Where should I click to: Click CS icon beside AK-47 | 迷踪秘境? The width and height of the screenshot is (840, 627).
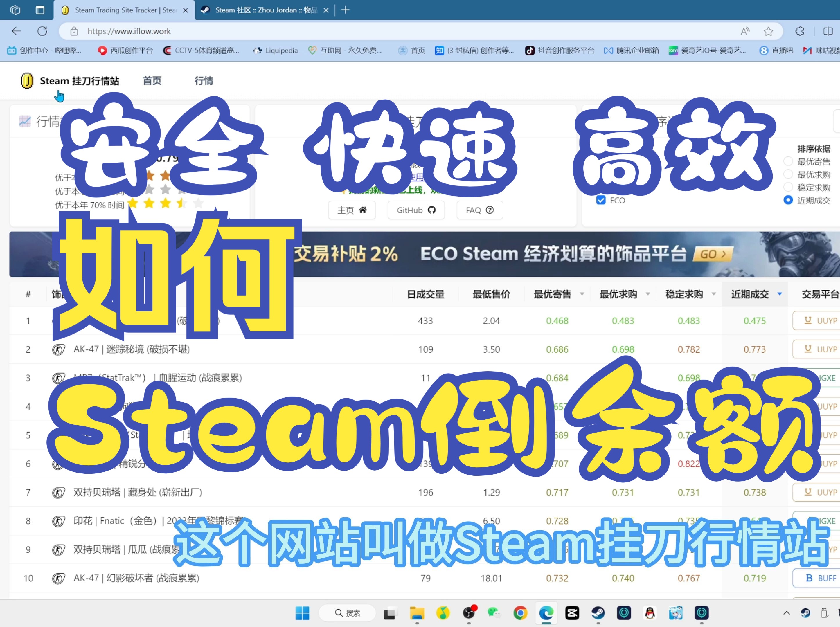58,349
